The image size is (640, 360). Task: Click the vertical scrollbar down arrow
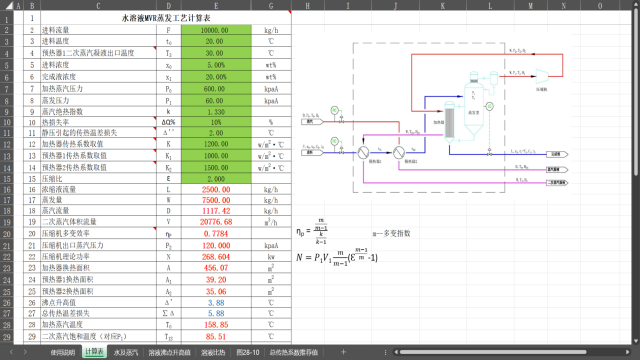pyautogui.click(x=636, y=341)
